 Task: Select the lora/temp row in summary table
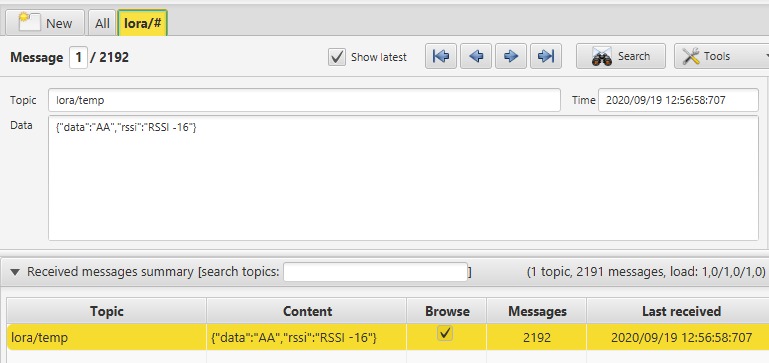pyautogui.click(x=387, y=337)
